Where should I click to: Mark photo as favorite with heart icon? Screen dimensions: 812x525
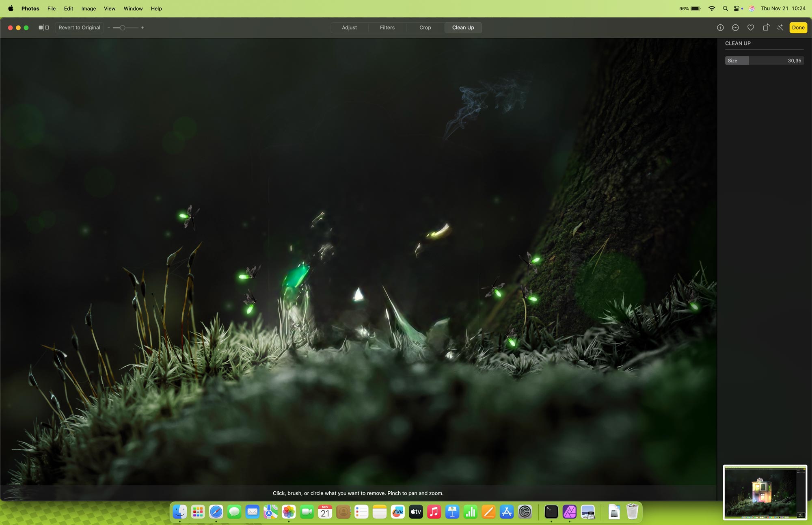pyautogui.click(x=751, y=28)
